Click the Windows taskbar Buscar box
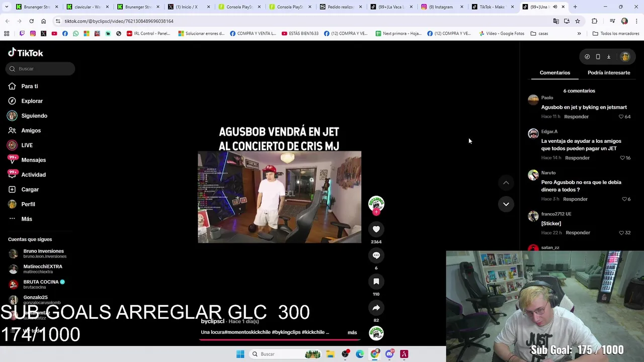644x362 pixels. (x=286, y=354)
